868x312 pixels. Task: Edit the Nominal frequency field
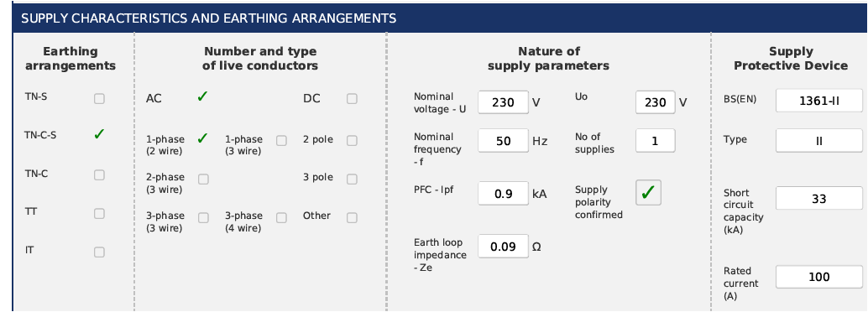point(503,141)
